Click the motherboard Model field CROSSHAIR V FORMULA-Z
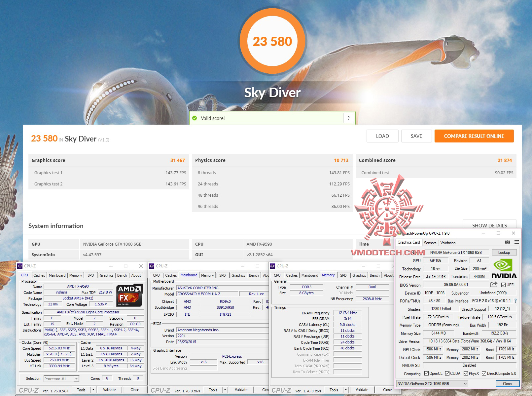 point(207,294)
